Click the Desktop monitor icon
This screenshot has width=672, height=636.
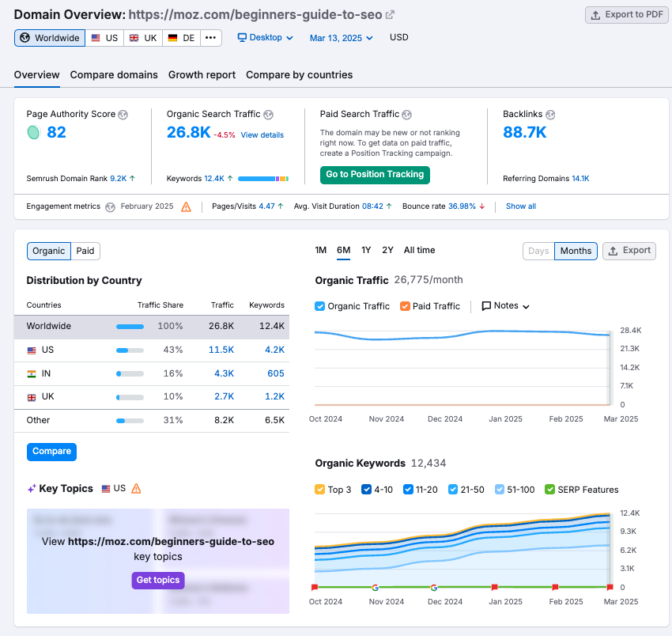click(x=242, y=37)
